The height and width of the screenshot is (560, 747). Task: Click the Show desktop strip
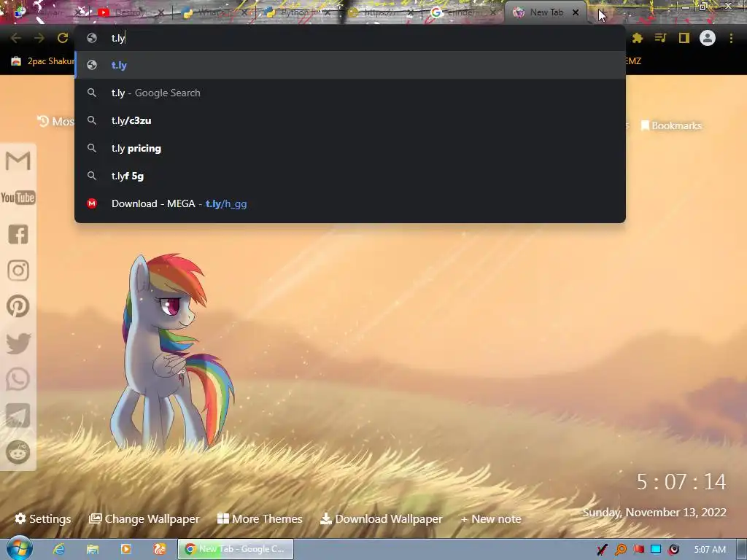[x=742, y=549]
